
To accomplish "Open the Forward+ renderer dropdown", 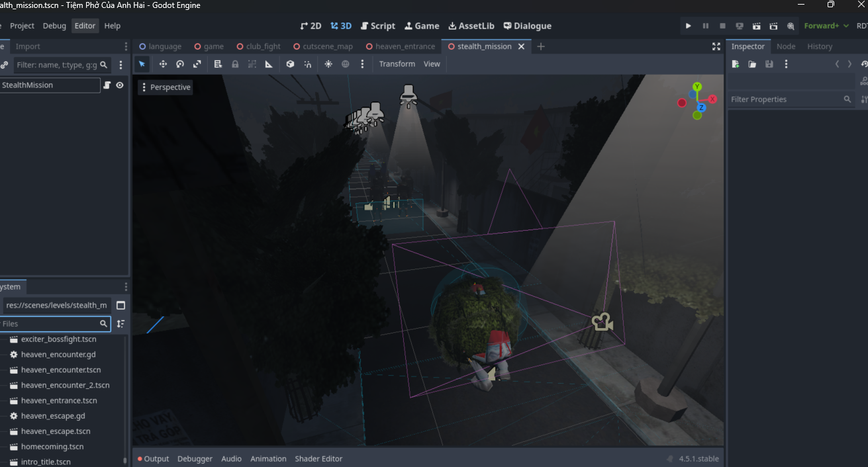I will coord(826,26).
